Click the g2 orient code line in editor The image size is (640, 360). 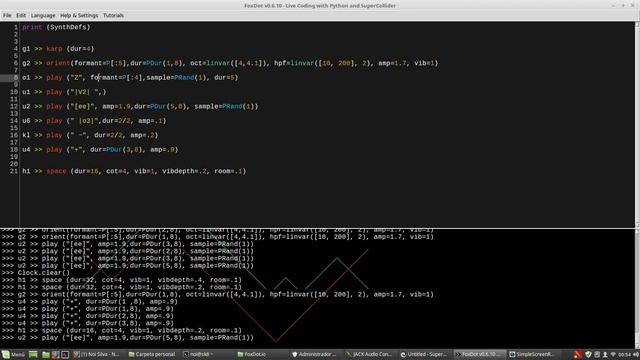(x=230, y=63)
